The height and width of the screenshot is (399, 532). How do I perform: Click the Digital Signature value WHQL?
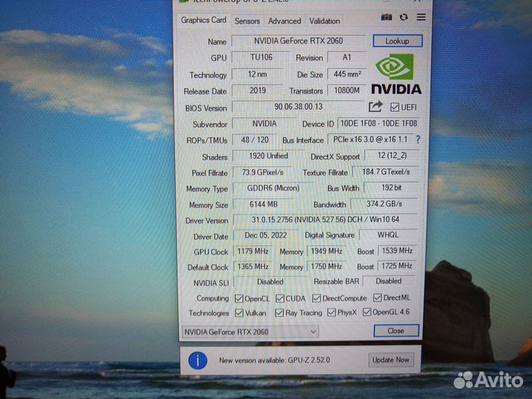pos(388,235)
